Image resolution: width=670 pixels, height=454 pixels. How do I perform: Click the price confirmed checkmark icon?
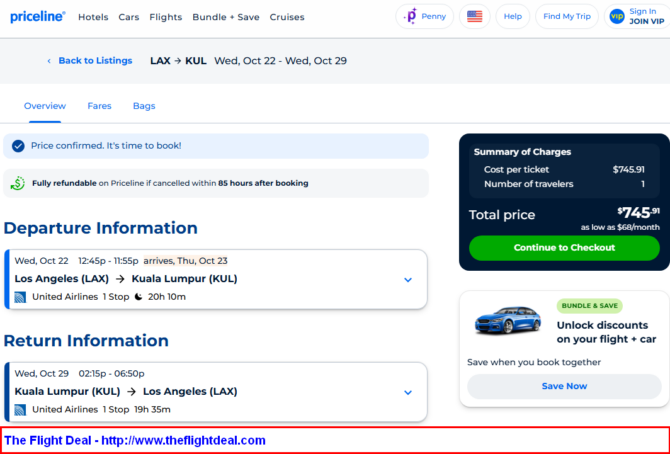18,146
